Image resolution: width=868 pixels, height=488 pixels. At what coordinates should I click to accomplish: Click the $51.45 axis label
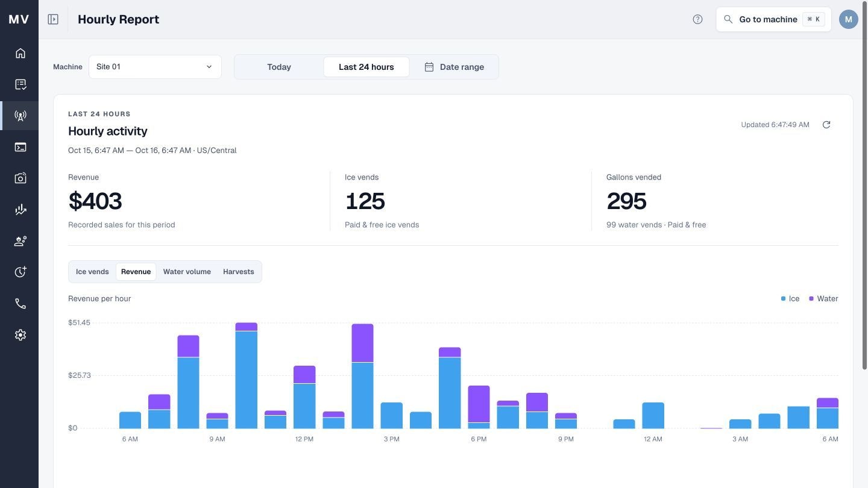coord(79,323)
